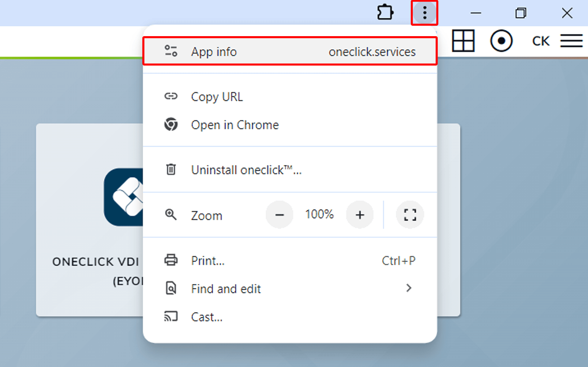Select Print option from the menu

coord(208,261)
